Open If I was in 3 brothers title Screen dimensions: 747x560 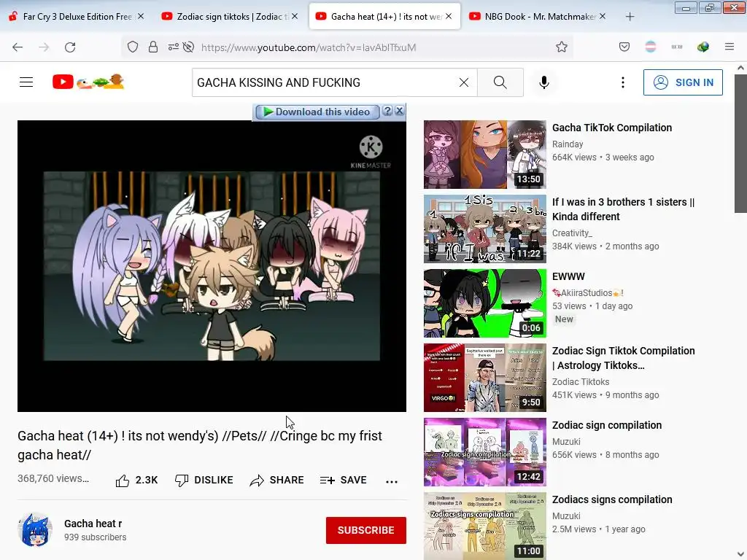point(623,209)
